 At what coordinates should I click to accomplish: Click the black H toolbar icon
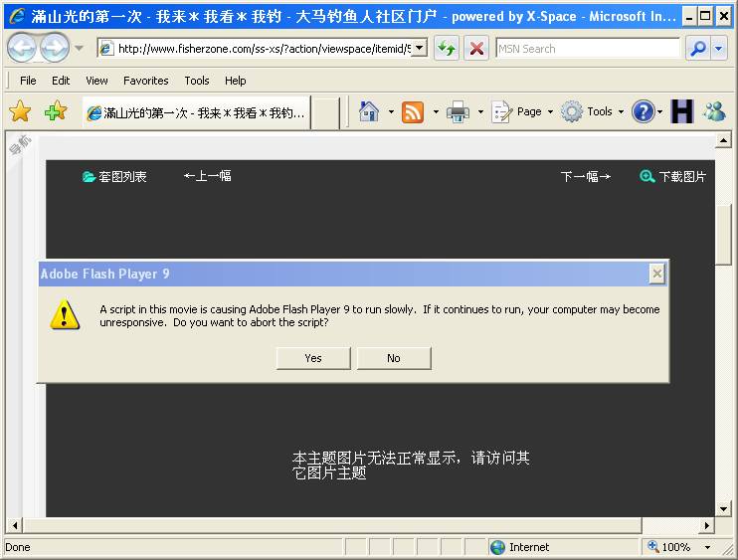(x=682, y=112)
